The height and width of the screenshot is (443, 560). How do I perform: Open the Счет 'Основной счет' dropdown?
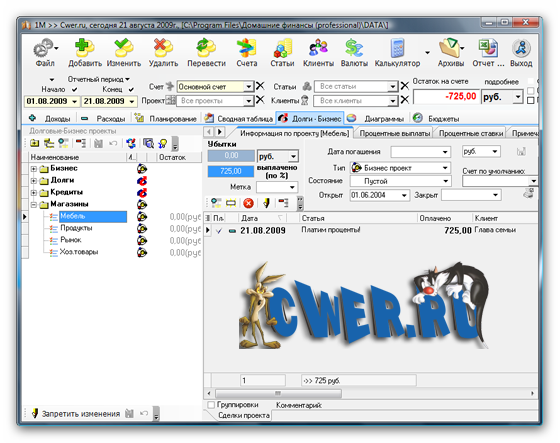pos(249,86)
